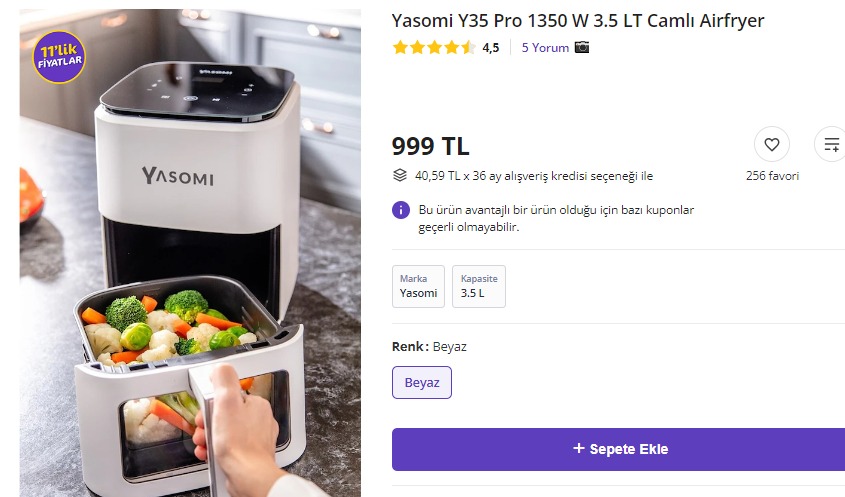Click the Marka Yasomi chip
The height and width of the screenshot is (497, 845).
(418, 286)
